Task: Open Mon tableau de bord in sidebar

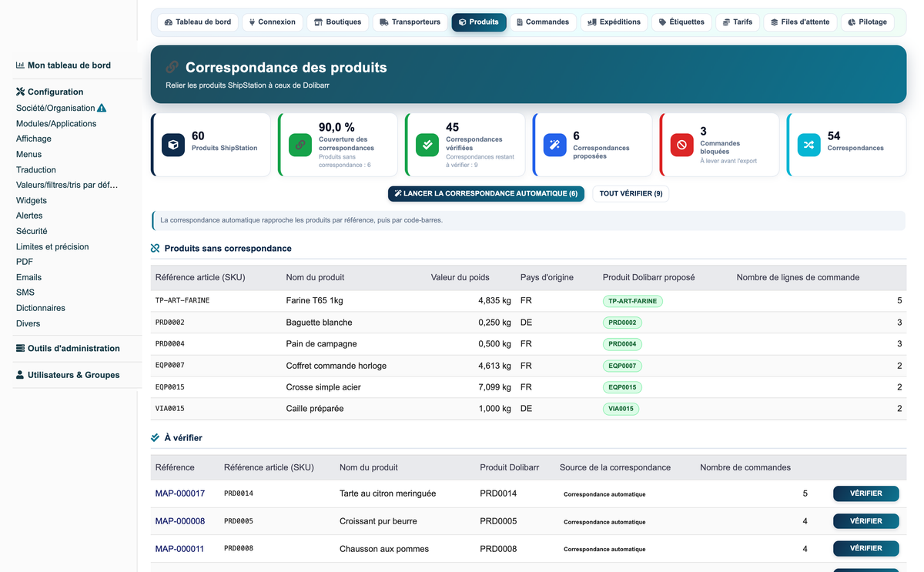Action: pos(69,65)
